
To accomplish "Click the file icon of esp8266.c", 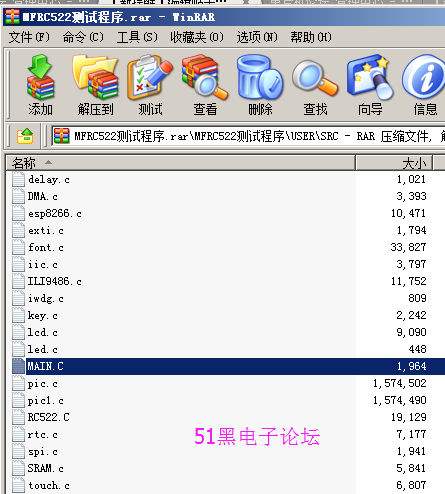I will 18,213.
